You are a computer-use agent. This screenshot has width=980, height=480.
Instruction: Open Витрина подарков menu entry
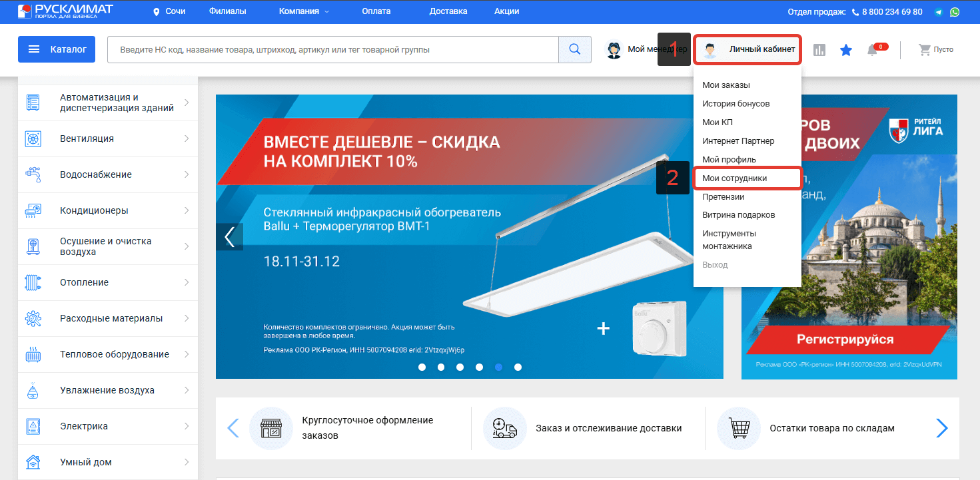pos(739,215)
